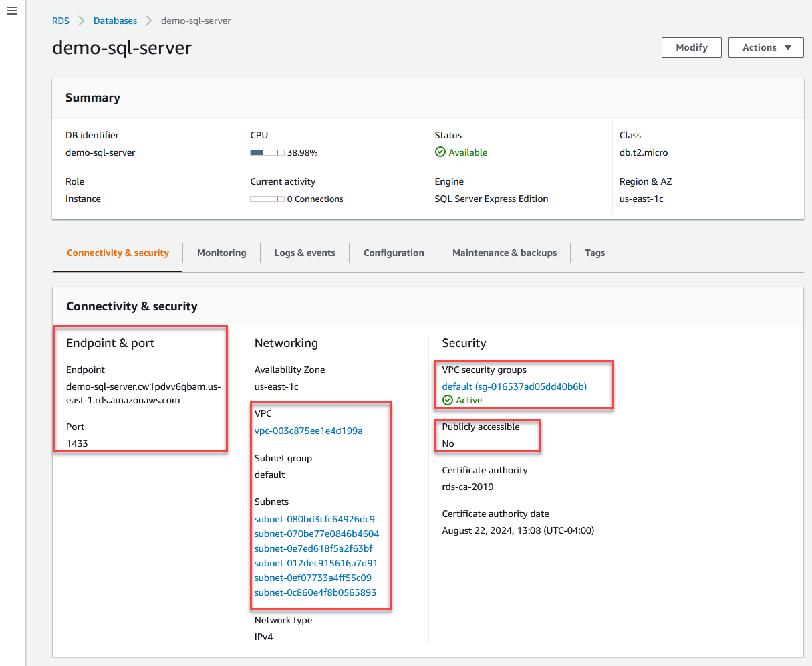The image size is (812, 666).
Task: Open subnet-0ef07733a4ff55c09 link
Action: click(x=313, y=578)
